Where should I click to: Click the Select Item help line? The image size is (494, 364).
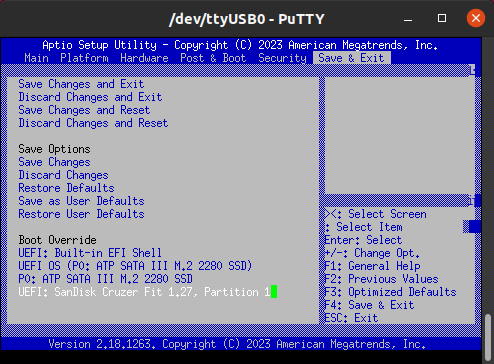pos(364,227)
